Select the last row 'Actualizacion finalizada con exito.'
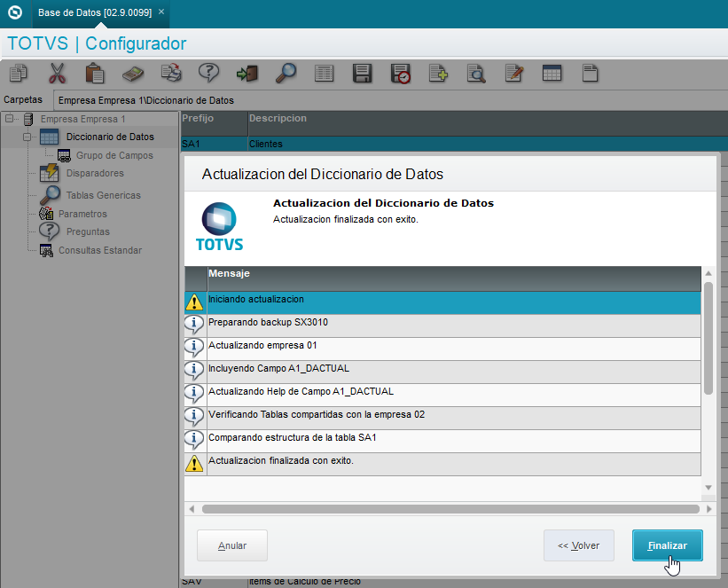Image resolution: width=728 pixels, height=588 pixels. [x=442, y=465]
